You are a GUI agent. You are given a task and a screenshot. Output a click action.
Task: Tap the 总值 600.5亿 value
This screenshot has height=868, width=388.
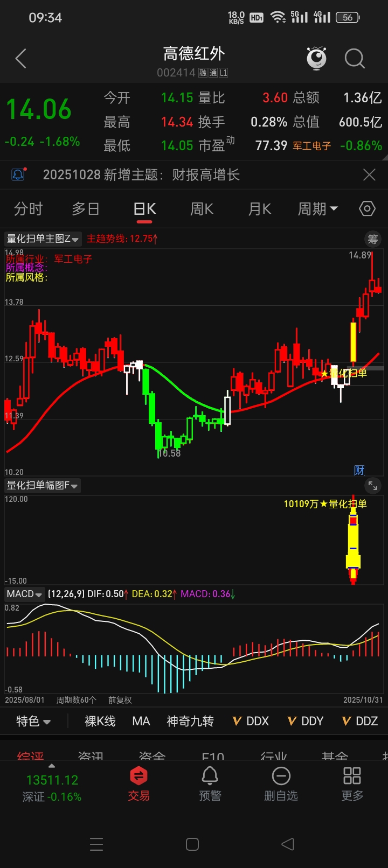coord(361,122)
